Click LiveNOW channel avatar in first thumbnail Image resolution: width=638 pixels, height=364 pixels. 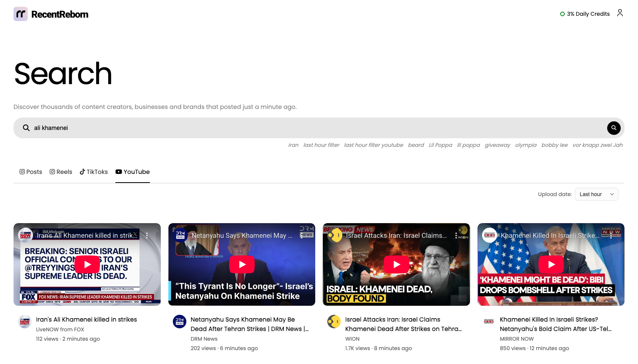pyautogui.click(x=26, y=235)
